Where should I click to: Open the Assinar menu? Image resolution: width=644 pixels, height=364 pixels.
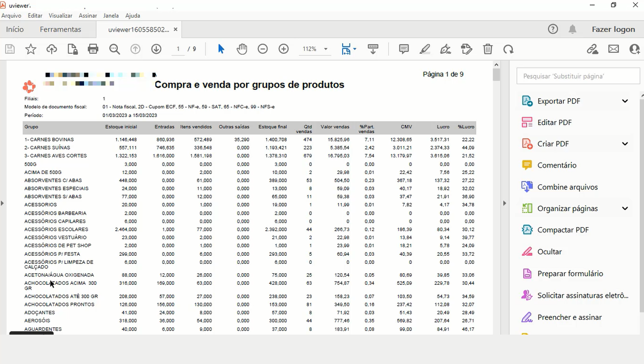click(x=88, y=16)
